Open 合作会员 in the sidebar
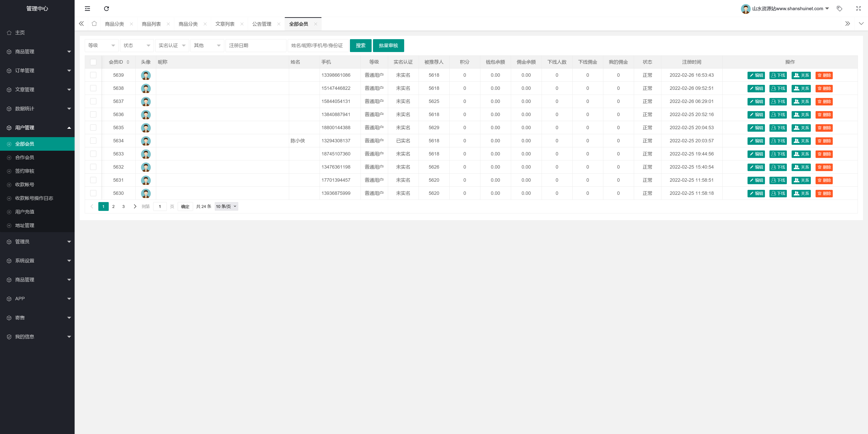Screen dimensions: 868x434 (25, 157)
